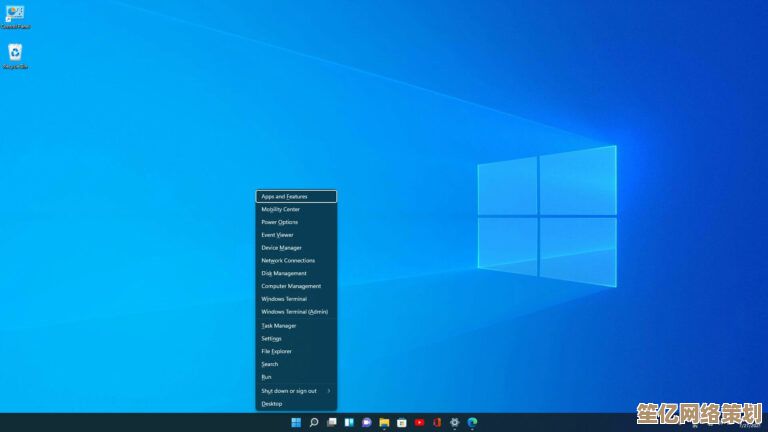Select Apps and Features in the menu

(x=296, y=197)
